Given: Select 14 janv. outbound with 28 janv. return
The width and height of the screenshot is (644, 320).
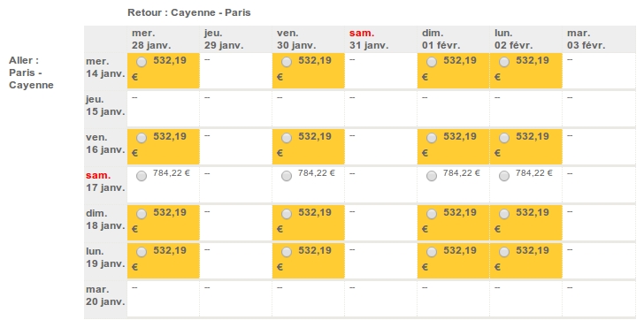Looking at the screenshot, I should click(x=142, y=62).
